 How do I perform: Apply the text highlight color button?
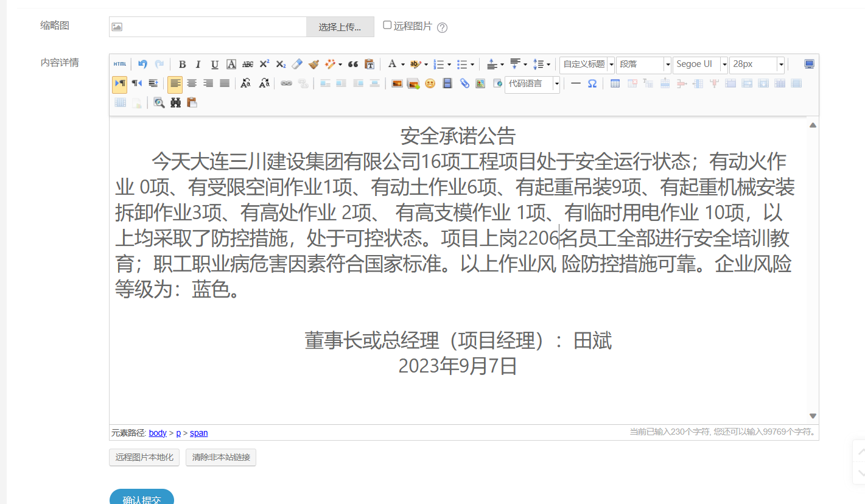tap(415, 64)
